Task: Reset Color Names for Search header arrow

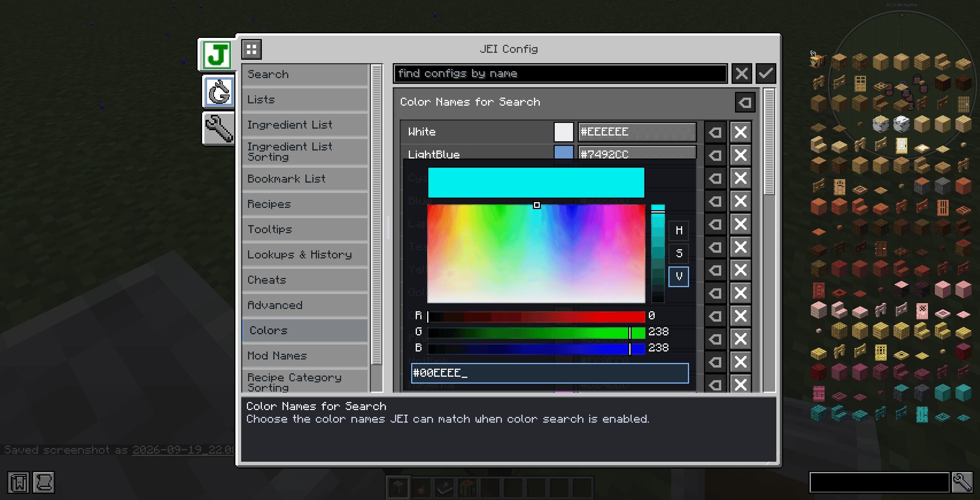Action: coord(745,102)
